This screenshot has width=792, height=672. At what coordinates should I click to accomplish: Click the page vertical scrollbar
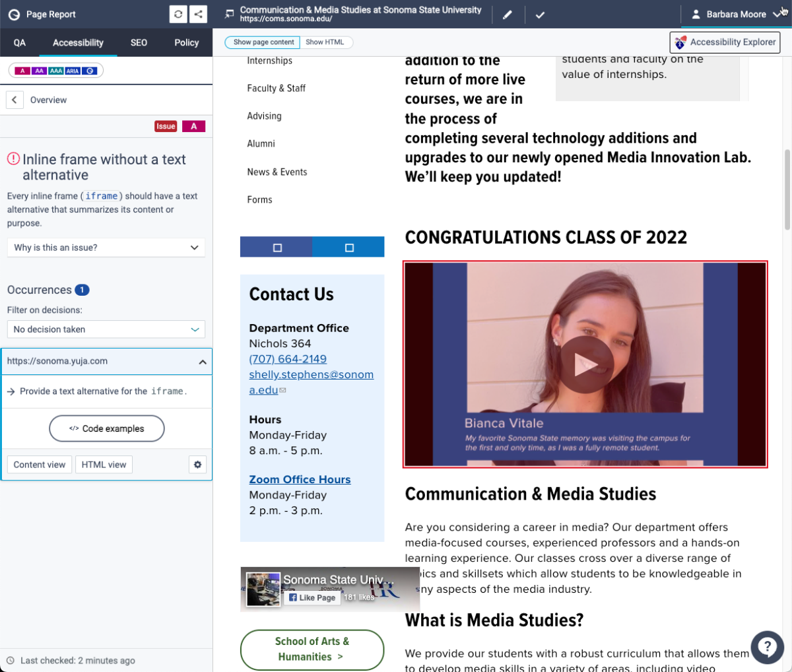click(787, 190)
